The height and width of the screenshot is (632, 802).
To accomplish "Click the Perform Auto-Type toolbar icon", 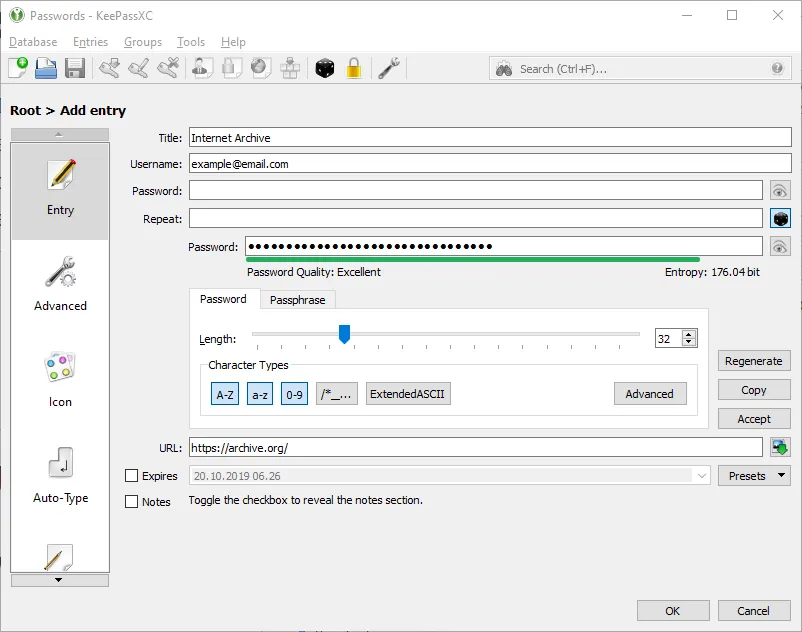I will tap(290, 68).
